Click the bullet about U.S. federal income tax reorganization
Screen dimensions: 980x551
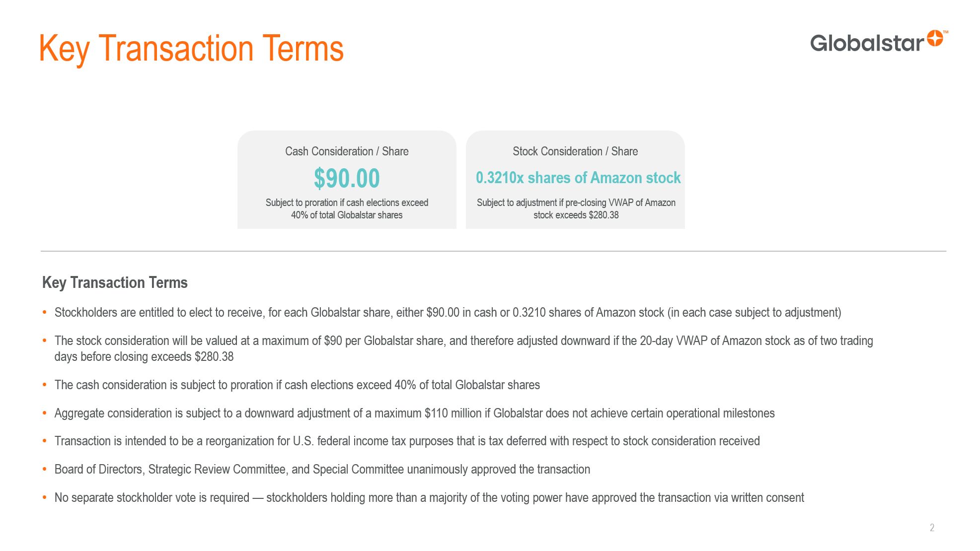point(407,441)
